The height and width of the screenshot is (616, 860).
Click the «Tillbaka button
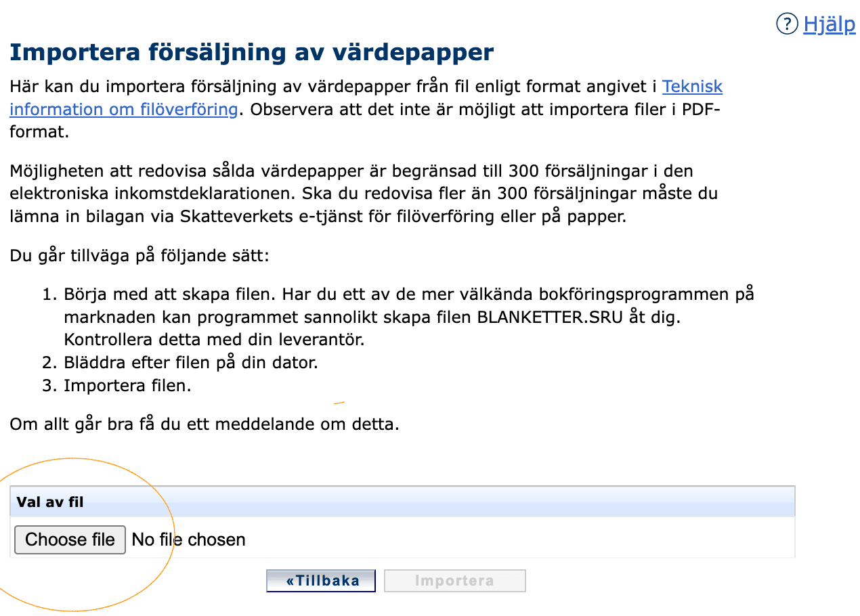coord(321,581)
